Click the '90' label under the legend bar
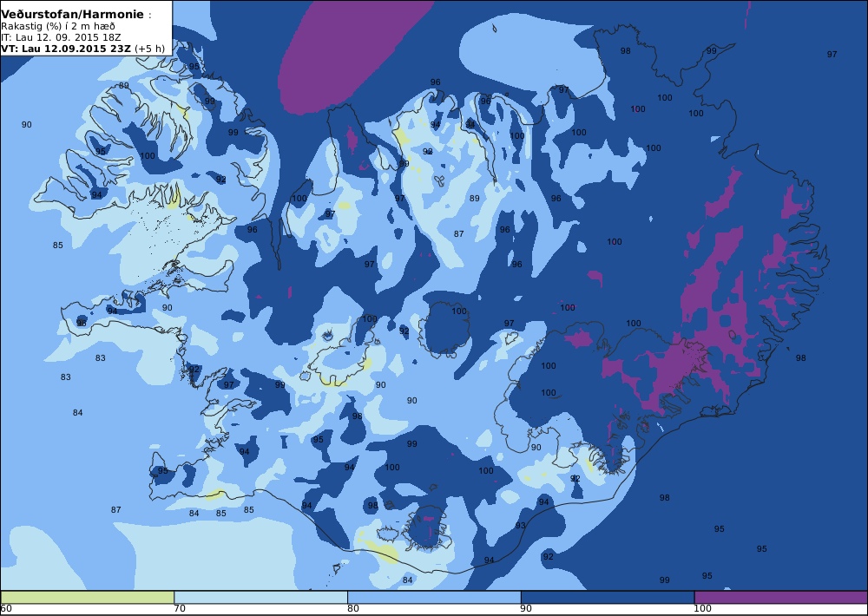This screenshot has height=616, width=868. [527, 609]
